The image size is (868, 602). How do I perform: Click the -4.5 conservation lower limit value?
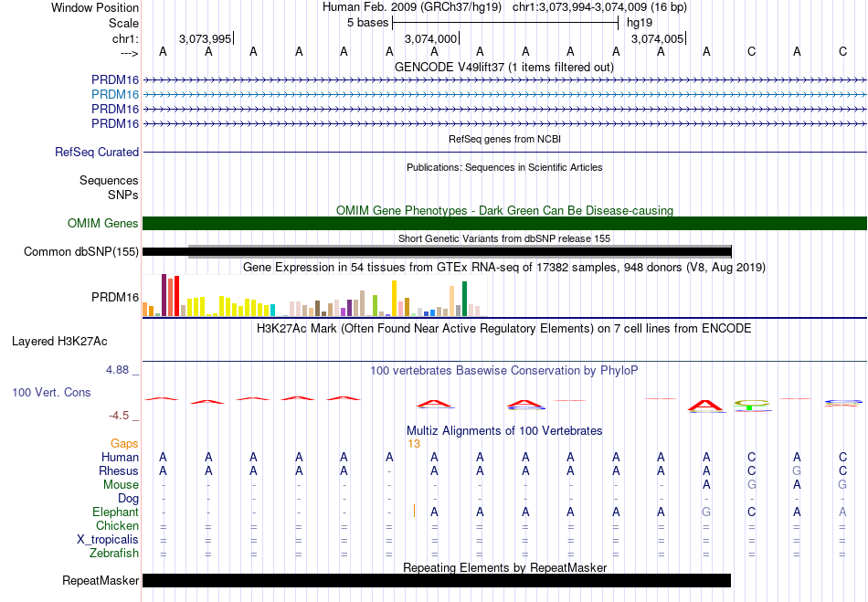click(x=119, y=416)
